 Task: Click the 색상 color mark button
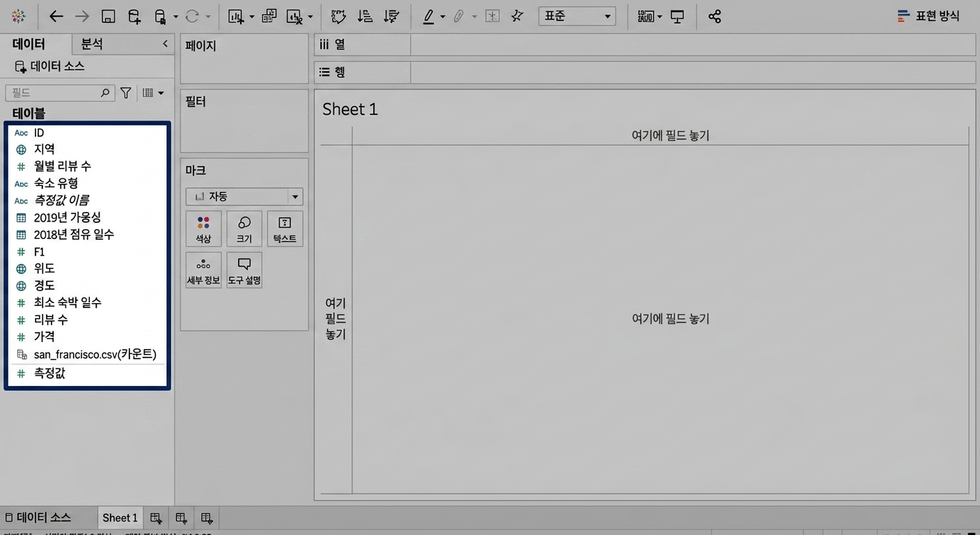203,229
